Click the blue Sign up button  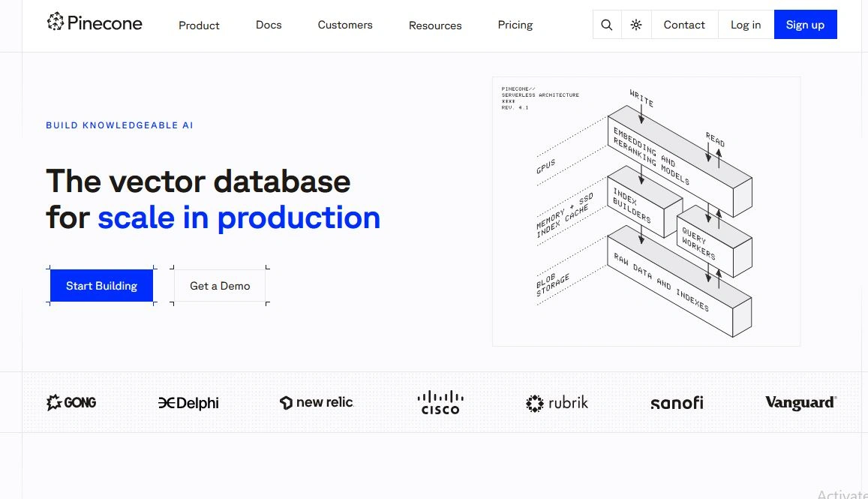point(805,25)
